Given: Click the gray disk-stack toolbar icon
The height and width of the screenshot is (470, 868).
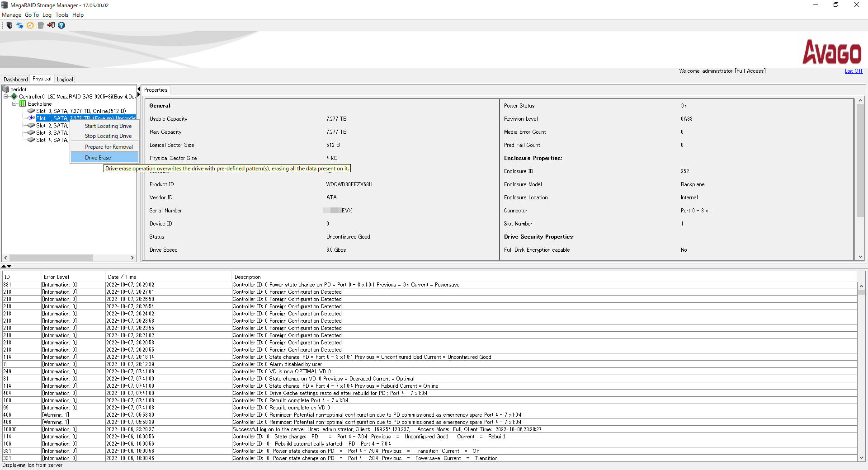Looking at the screenshot, I should pyautogui.click(x=41, y=25).
